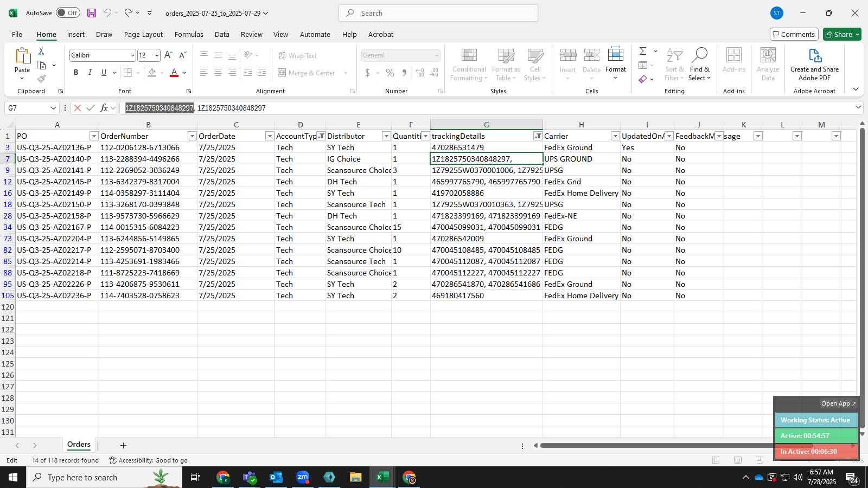Click the Decrease Indent icon
Viewport: 868px width, 488px height.
click(248, 73)
